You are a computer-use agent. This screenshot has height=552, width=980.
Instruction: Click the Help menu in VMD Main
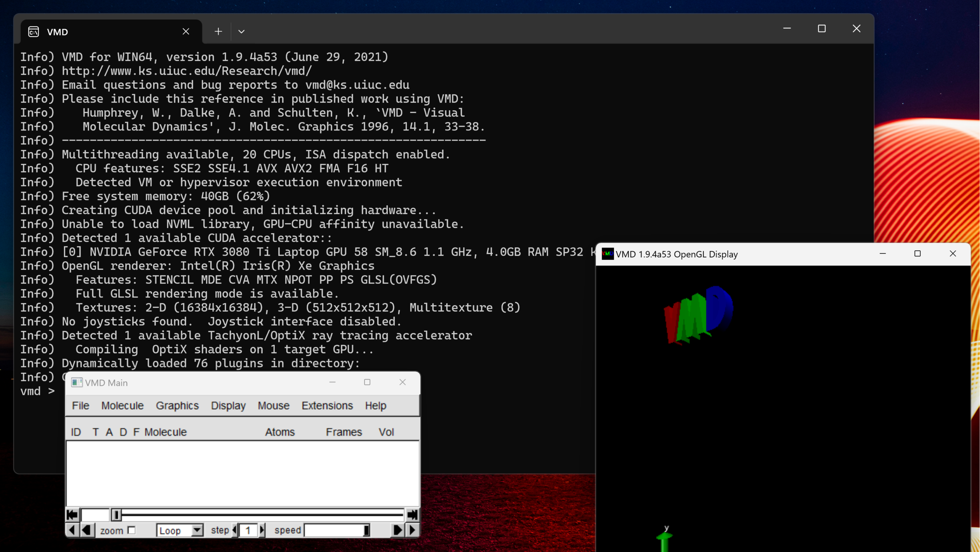[x=376, y=405]
